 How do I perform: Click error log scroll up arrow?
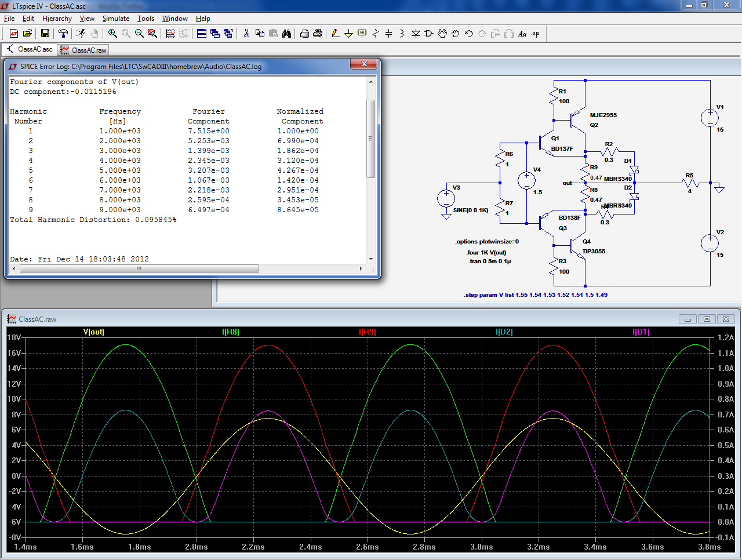[371, 82]
